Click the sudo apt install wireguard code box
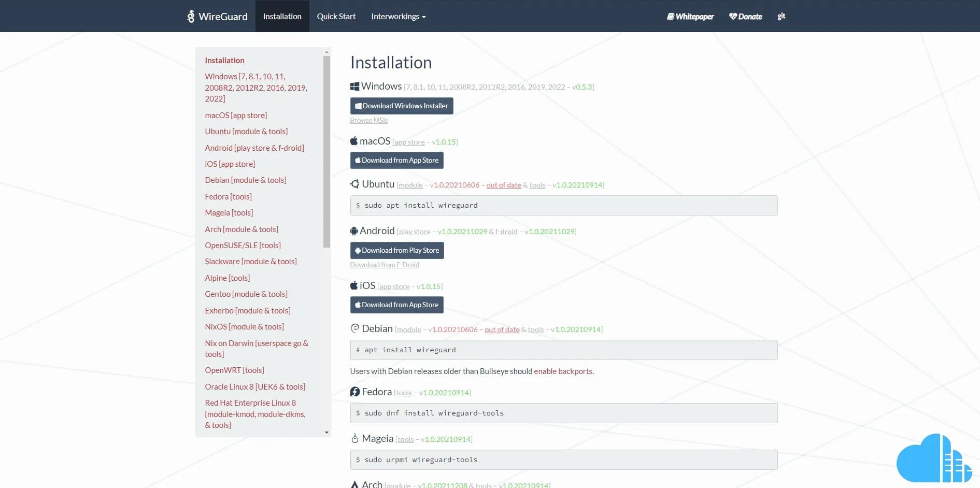 [564, 205]
